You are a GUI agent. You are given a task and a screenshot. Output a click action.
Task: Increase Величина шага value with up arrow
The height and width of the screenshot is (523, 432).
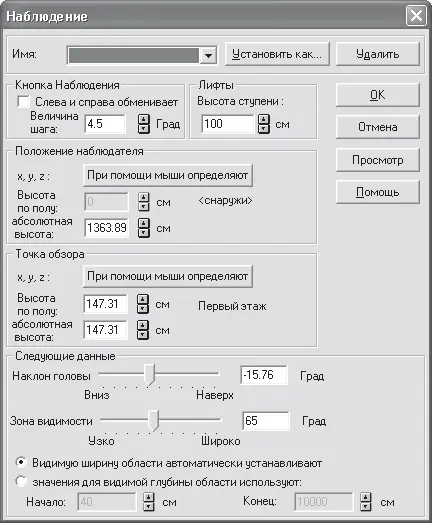(x=144, y=119)
